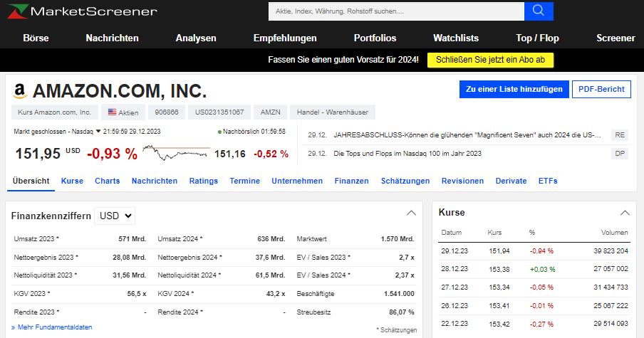The height and width of the screenshot is (338, 644).
Task: Open the Analysen menu
Action: [x=196, y=38]
